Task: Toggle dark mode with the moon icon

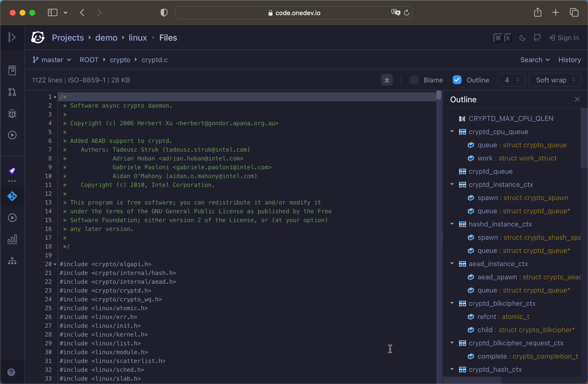Action: pos(522,38)
